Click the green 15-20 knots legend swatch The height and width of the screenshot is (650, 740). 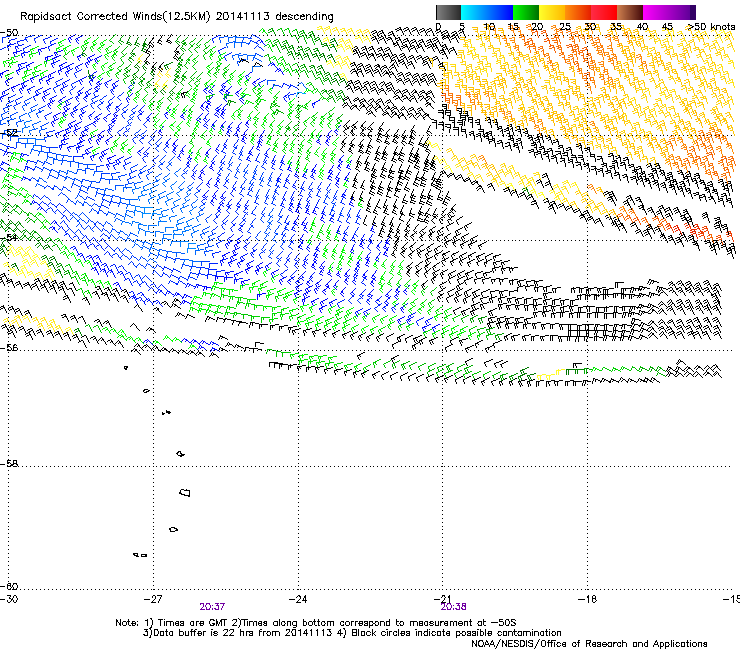[526, 12]
